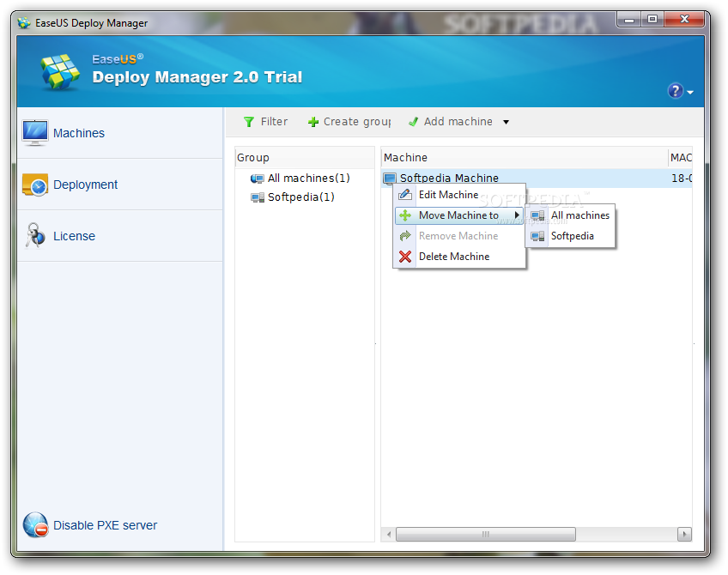Select All machines(1) in group tree
This screenshot has width=728, height=575.
[x=308, y=179]
